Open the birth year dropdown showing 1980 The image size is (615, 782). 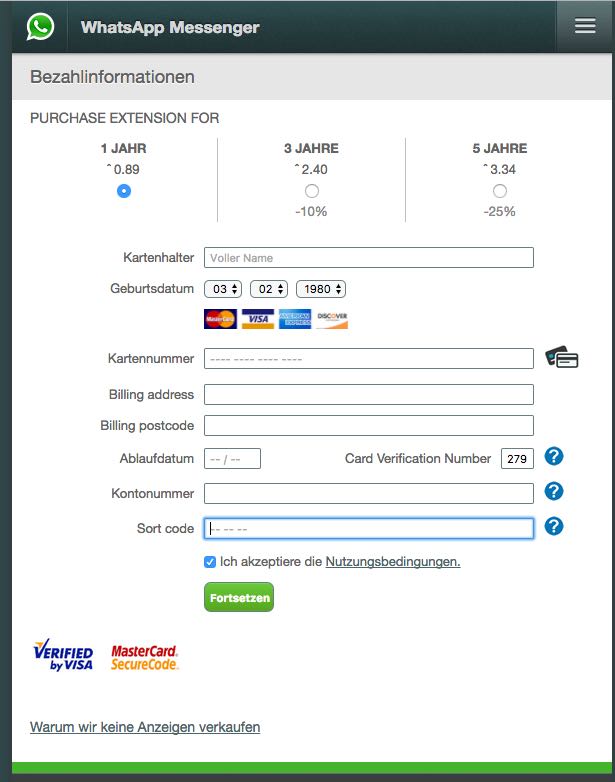pos(321,289)
